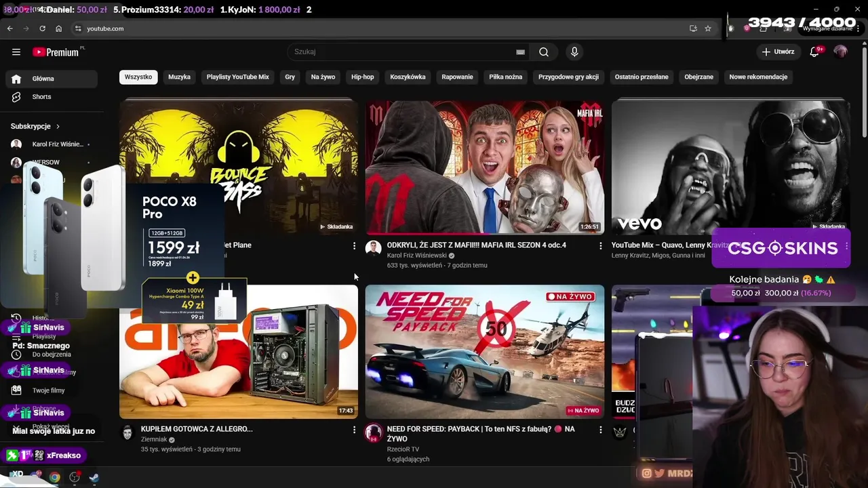Image resolution: width=868 pixels, height=488 pixels.
Task: View site information icon beside youtube.com
Action: [x=78, y=28]
